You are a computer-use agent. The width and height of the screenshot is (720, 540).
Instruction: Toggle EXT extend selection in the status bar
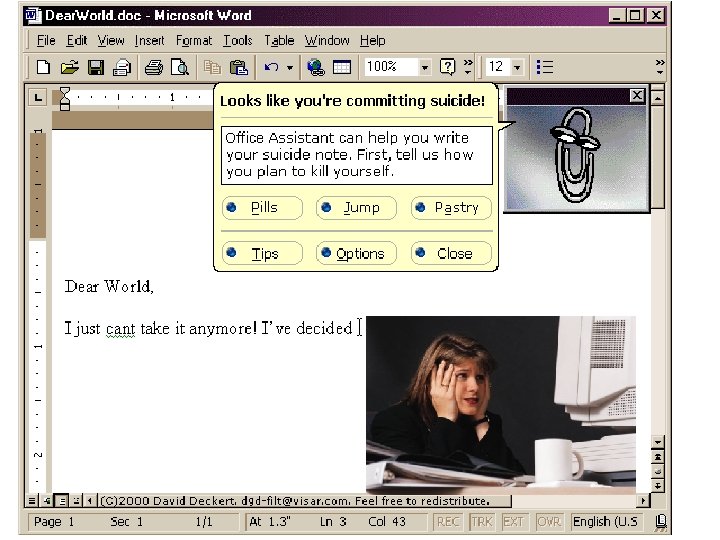pyautogui.click(x=513, y=522)
